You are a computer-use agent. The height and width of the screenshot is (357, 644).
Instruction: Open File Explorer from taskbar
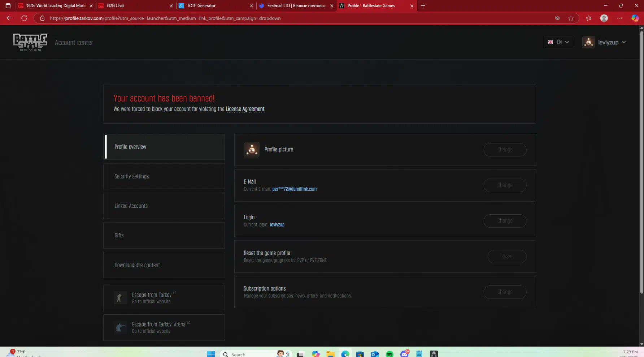pyautogui.click(x=330, y=354)
